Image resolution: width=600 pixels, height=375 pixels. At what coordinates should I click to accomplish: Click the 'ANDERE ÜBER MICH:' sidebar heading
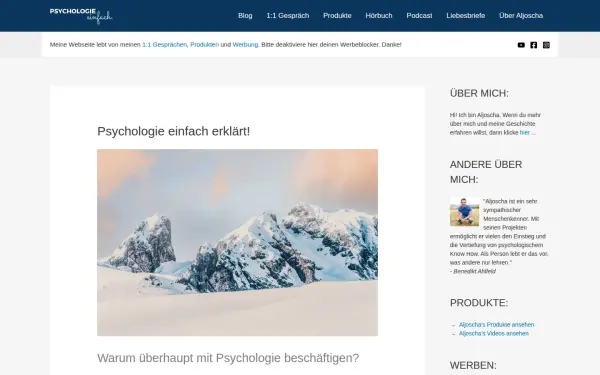pos(486,172)
